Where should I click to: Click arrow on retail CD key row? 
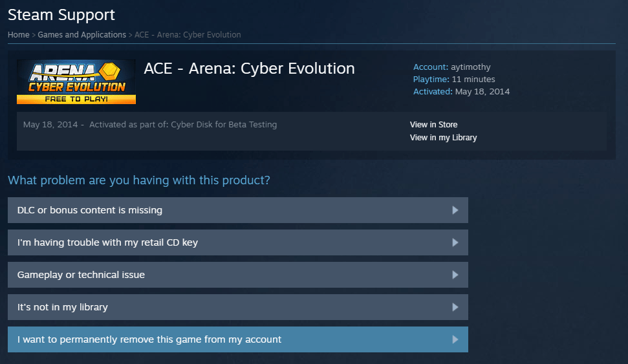point(455,242)
